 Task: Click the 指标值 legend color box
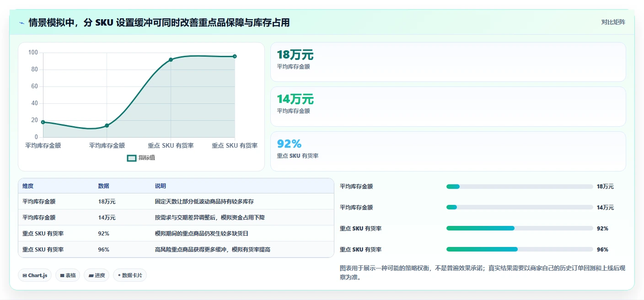pyautogui.click(x=132, y=158)
